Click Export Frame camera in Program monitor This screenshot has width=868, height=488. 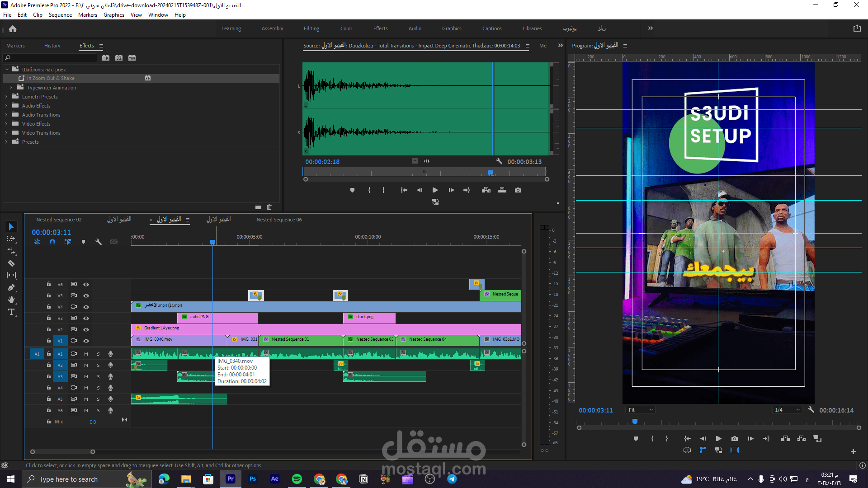point(735,438)
